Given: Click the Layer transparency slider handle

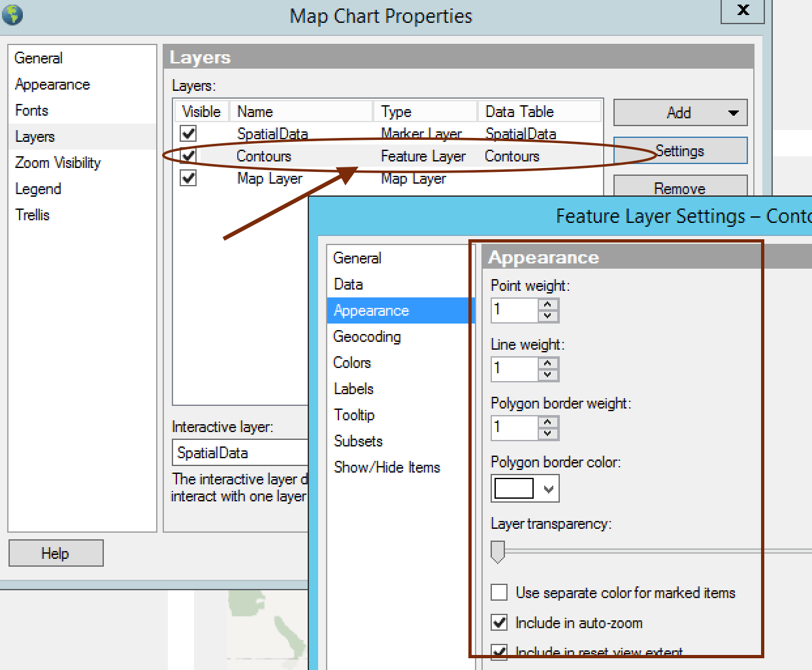Looking at the screenshot, I should [x=498, y=552].
